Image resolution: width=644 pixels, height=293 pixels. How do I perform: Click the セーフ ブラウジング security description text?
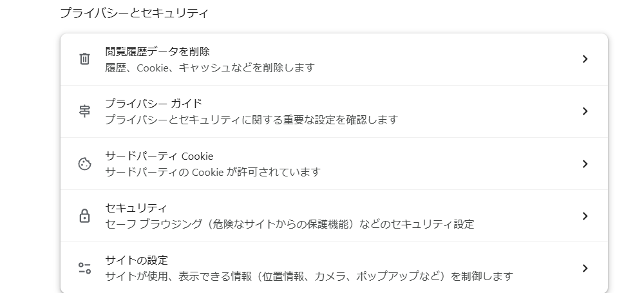290,224
